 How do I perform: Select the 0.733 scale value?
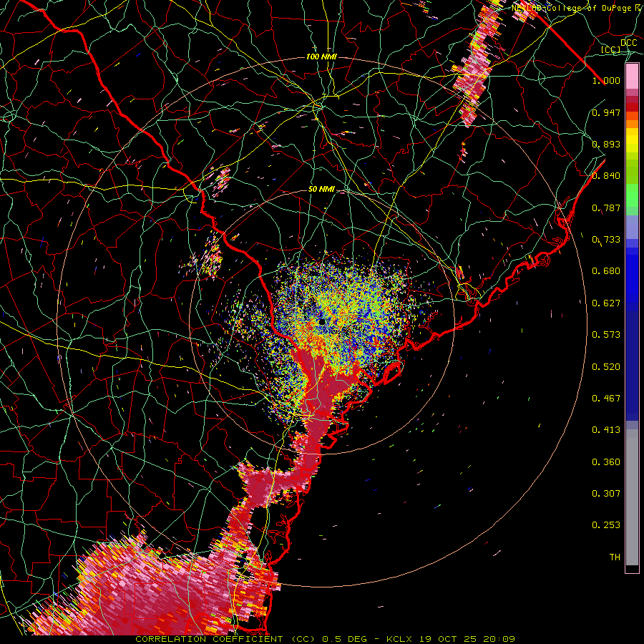[x=606, y=240]
